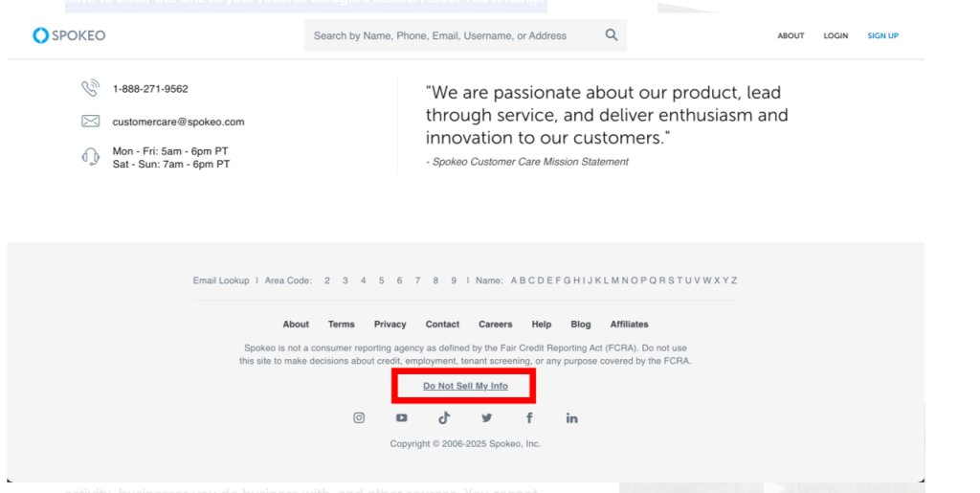The image size is (980, 493).
Task: Click the magnifying glass search icon
Action: click(612, 35)
